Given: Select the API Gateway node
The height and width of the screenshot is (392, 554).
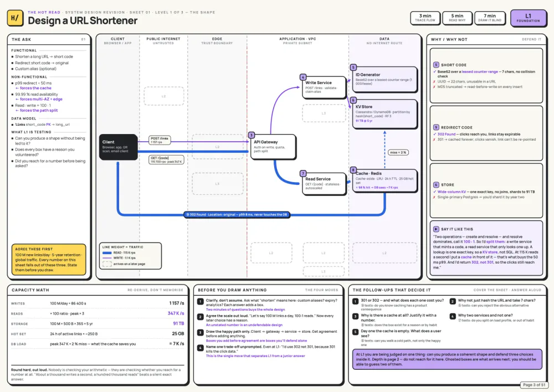Looking at the screenshot, I should [273, 147].
